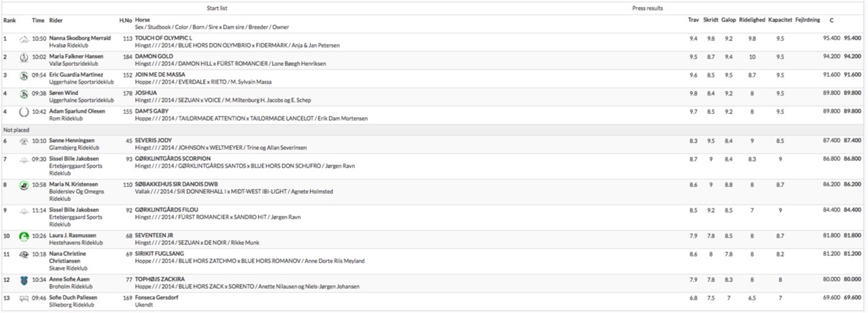This screenshot has width=868, height=313.
Task: Open the Press results tab
Action: [648, 8]
